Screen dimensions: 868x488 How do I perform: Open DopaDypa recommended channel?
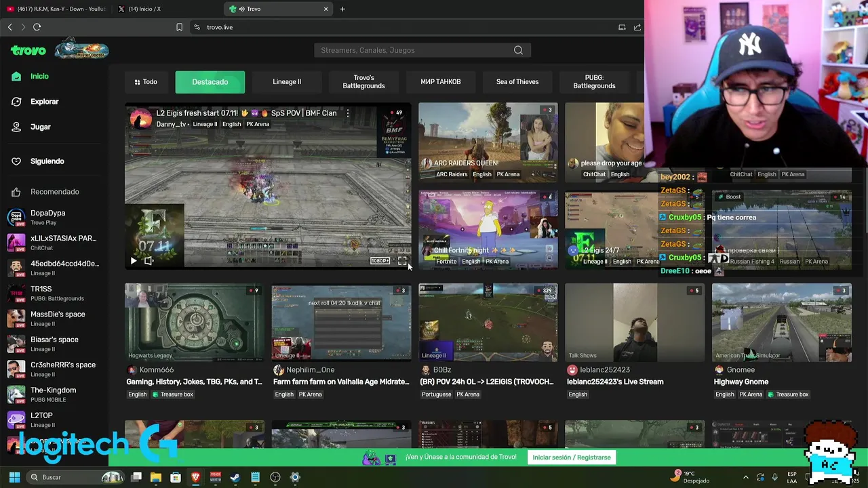(54, 217)
